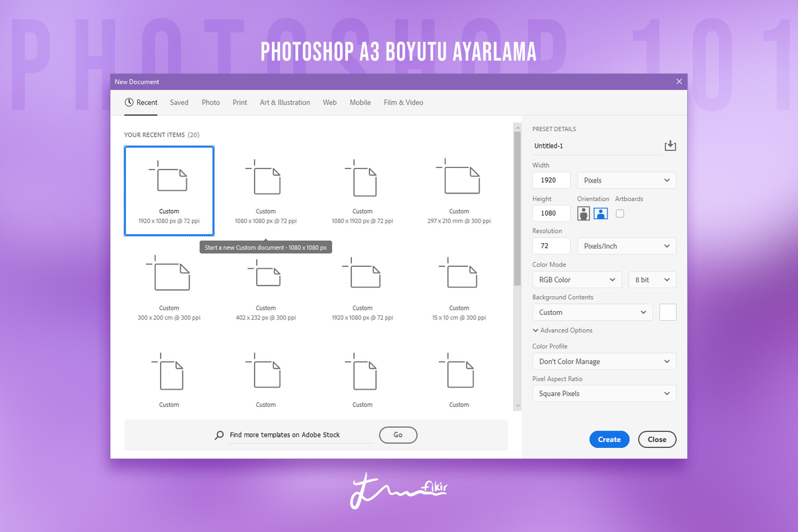This screenshot has height=532, width=798.
Task: Collapse the Advanced Options section
Action: [x=535, y=330]
